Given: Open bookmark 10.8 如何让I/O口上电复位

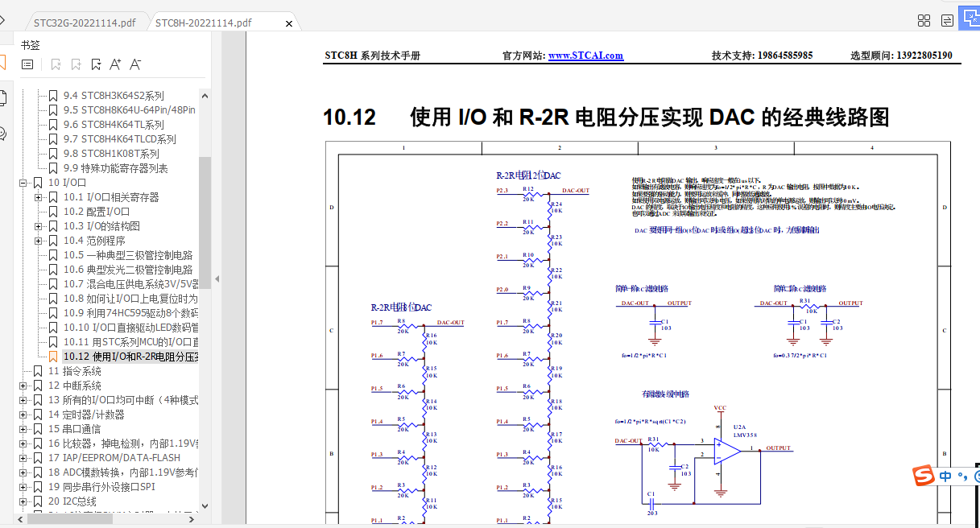Looking at the screenshot, I should [x=130, y=299].
